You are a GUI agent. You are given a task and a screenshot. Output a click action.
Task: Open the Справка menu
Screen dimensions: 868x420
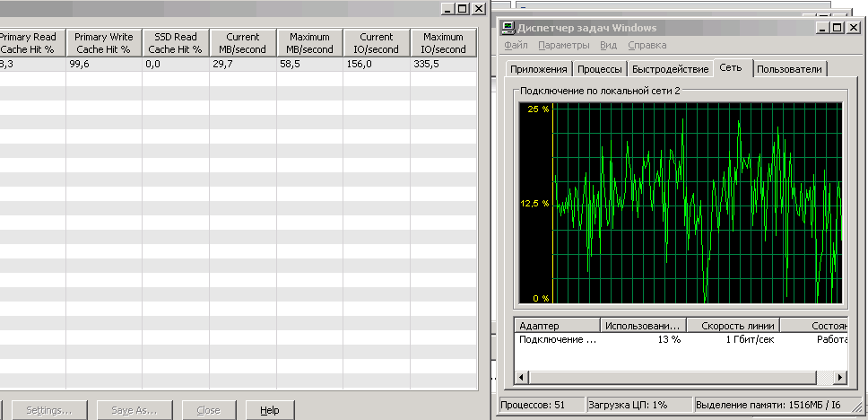click(x=647, y=45)
